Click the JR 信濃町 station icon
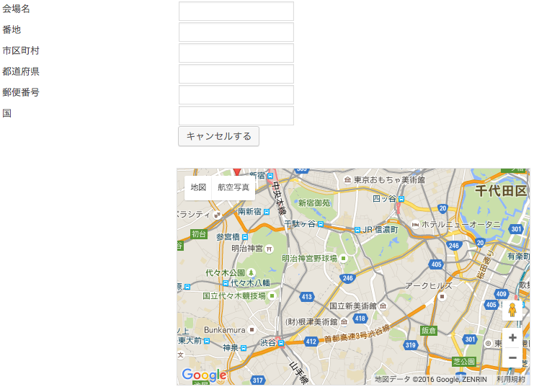The height and width of the screenshot is (392, 534). coord(357,230)
